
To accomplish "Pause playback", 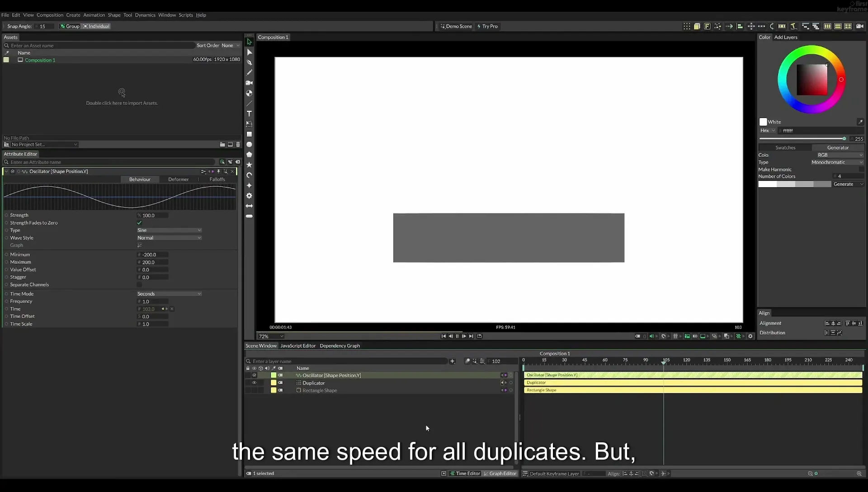I will pos(457,336).
